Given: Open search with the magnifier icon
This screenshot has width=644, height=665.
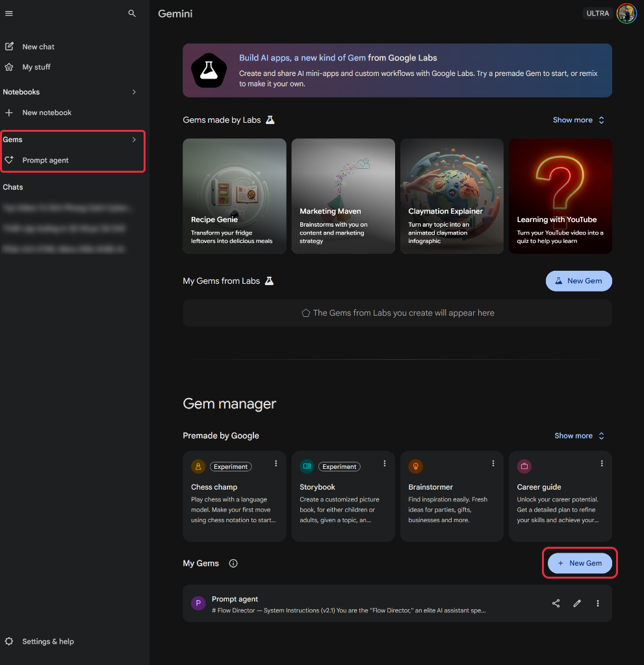Looking at the screenshot, I should 132,14.
